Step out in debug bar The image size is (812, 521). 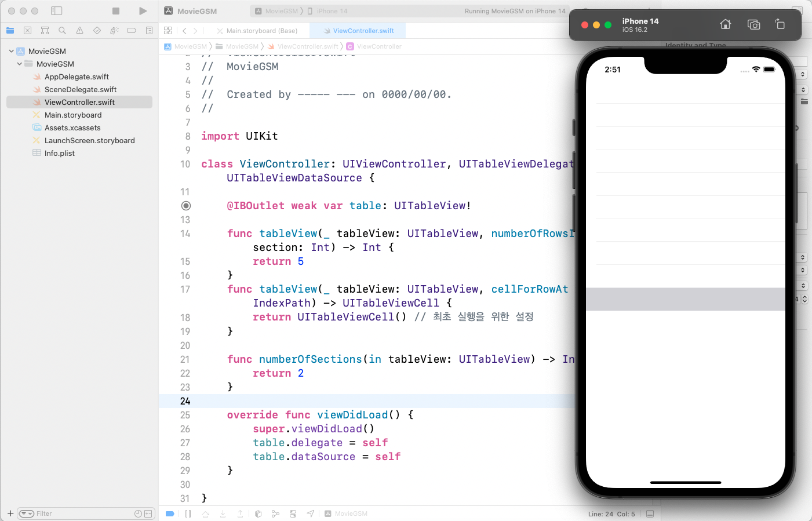click(x=240, y=513)
